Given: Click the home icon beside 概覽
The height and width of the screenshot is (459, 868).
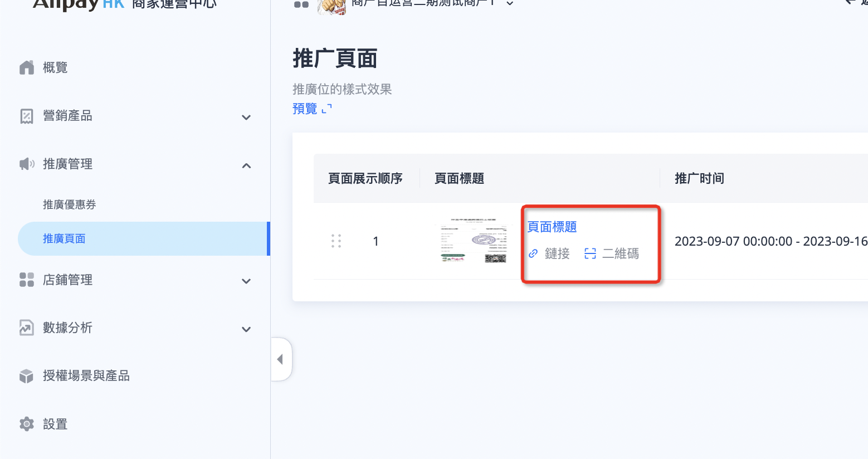Looking at the screenshot, I should pos(27,67).
